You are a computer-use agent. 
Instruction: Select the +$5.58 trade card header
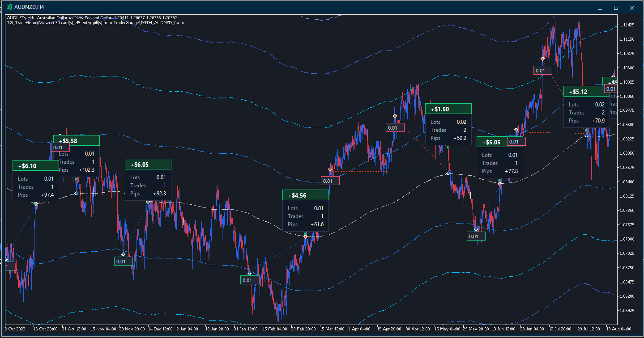coord(76,140)
